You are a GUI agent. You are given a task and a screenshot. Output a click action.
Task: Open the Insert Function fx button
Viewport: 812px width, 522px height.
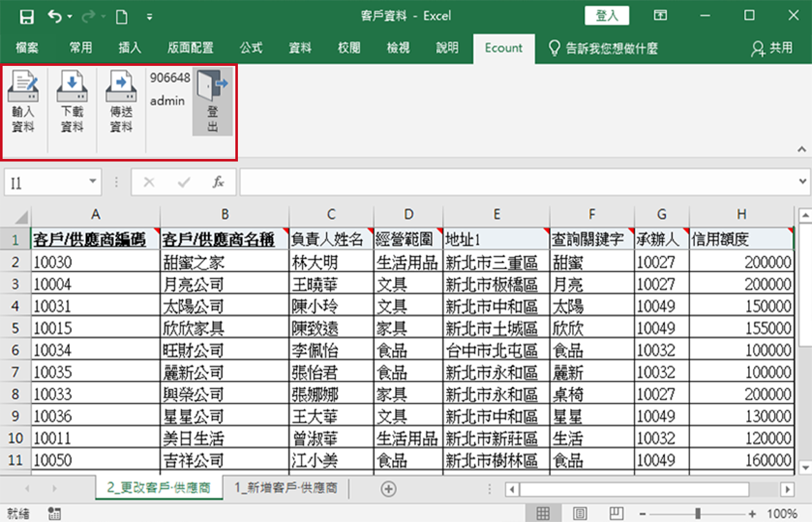tap(219, 183)
